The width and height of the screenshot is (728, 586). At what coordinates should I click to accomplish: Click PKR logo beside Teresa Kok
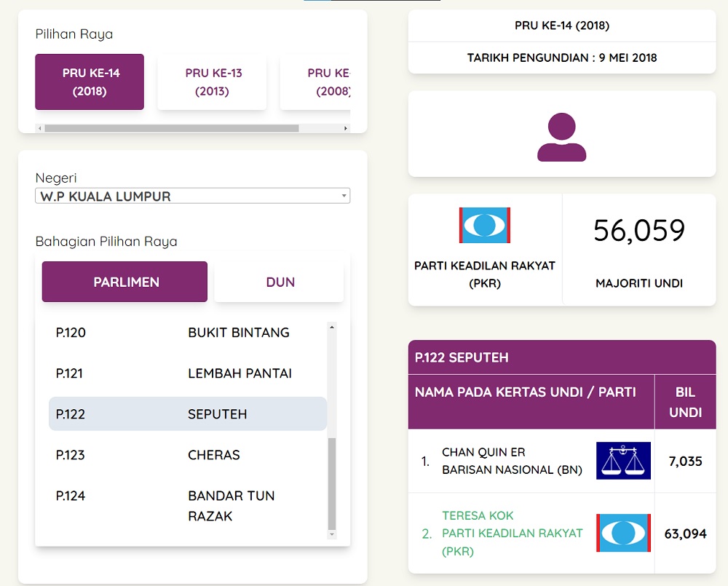coord(623,533)
